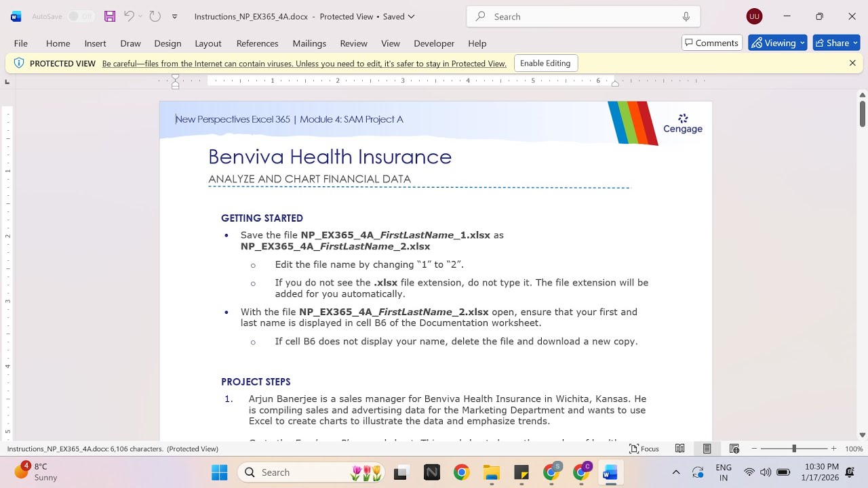Open the Task View icon on the taskbar
868x488 pixels.
click(400, 472)
